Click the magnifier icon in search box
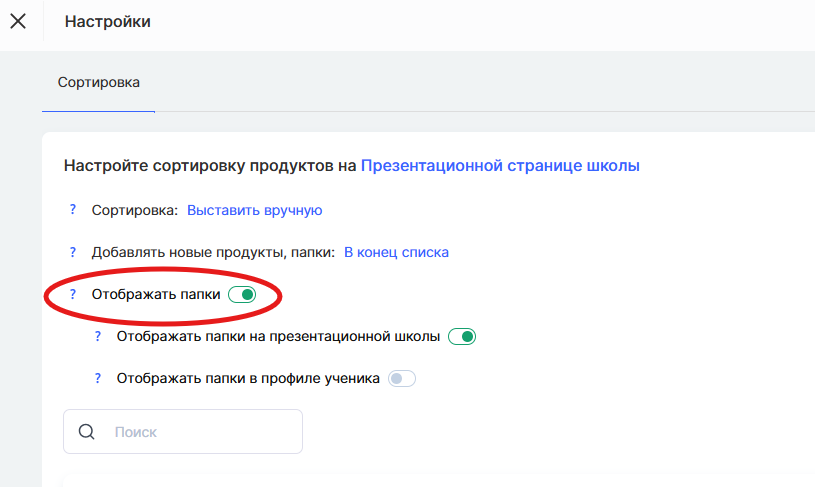The width and height of the screenshot is (815, 487). [x=86, y=432]
